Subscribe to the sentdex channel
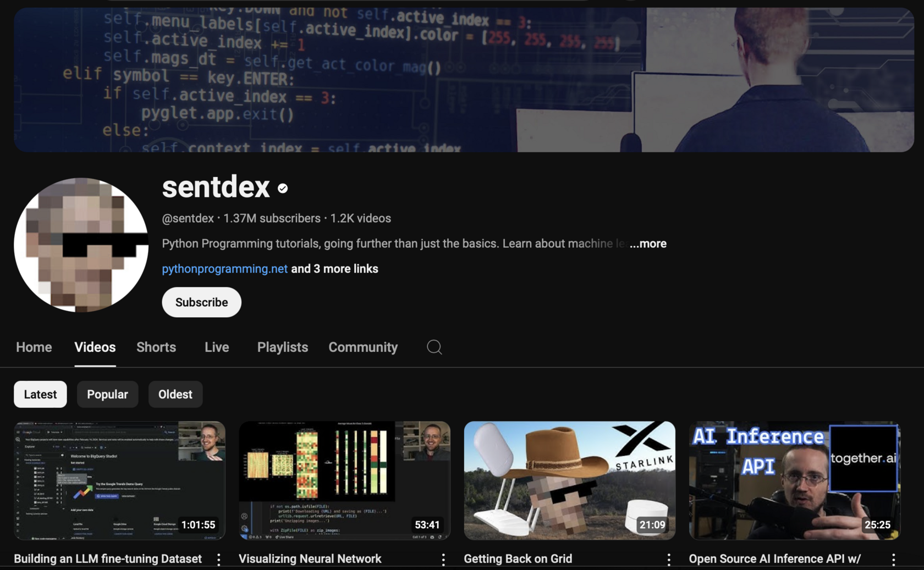924x570 pixels. 201,302
